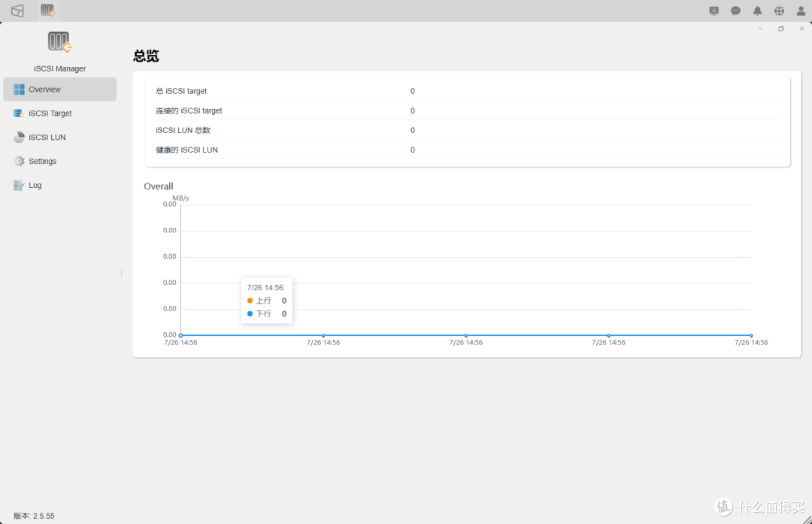Open the user account icon
Image resolution: width=812 pixels, height=524 pixels.
click(x=801, y=11)
